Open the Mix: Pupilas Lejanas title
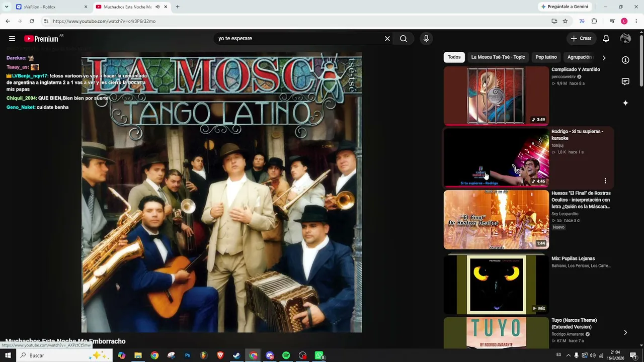Screen dimensions: 644x362 point(573,259)
